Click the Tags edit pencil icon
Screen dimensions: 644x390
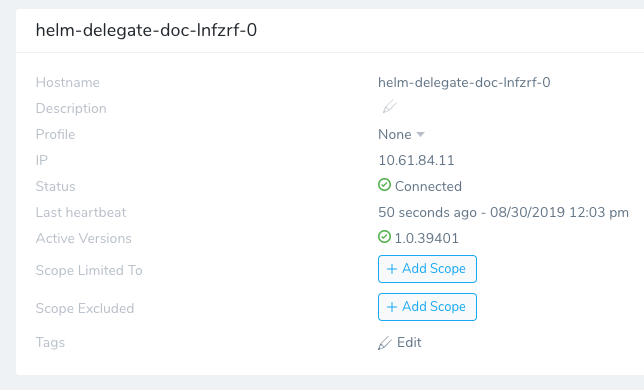coord(385,343)
